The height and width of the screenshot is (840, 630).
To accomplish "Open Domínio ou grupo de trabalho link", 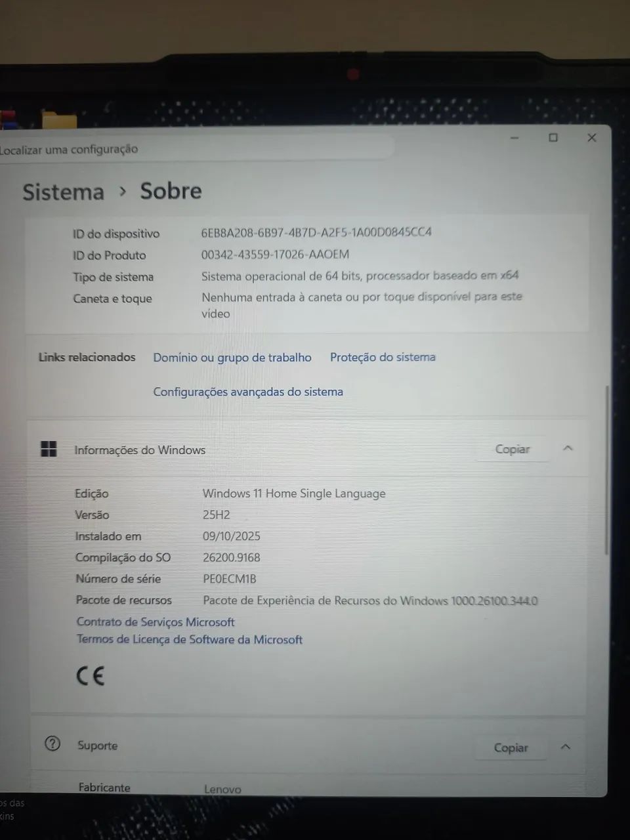I will 232,358.
